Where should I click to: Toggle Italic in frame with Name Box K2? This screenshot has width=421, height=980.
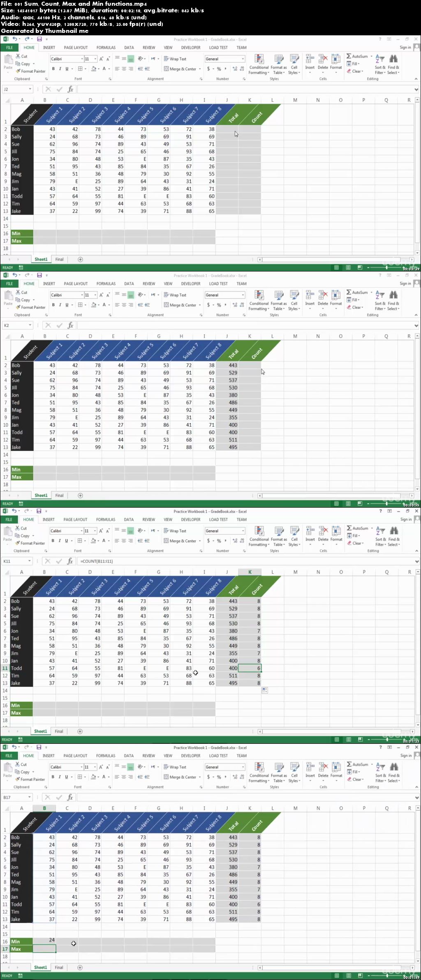(x=60, y=305)
